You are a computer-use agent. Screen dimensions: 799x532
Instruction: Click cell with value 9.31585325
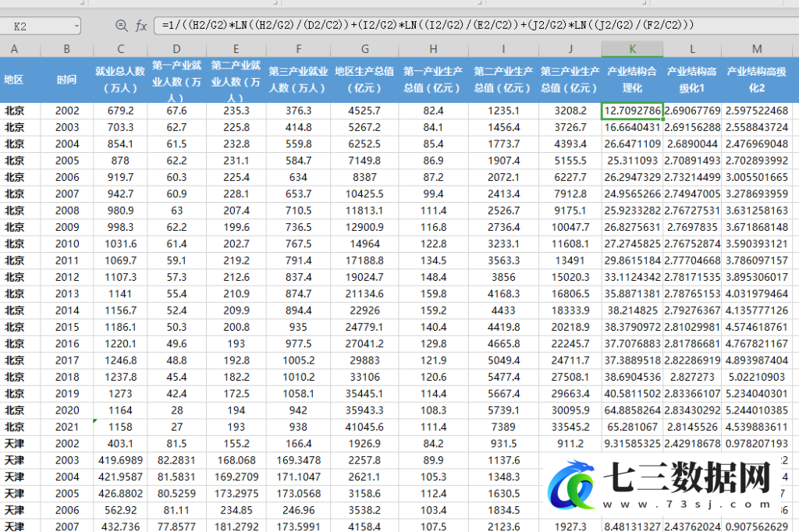point(632,443)
